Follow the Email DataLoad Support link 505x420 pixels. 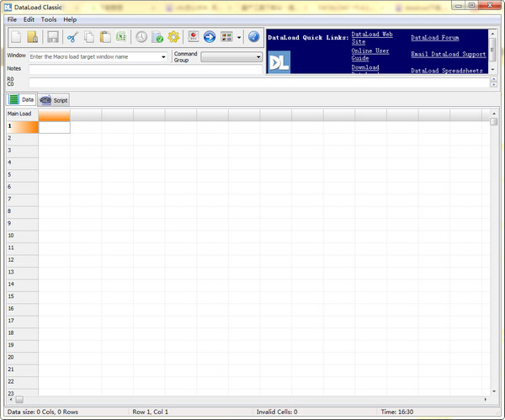click(448, 54)
